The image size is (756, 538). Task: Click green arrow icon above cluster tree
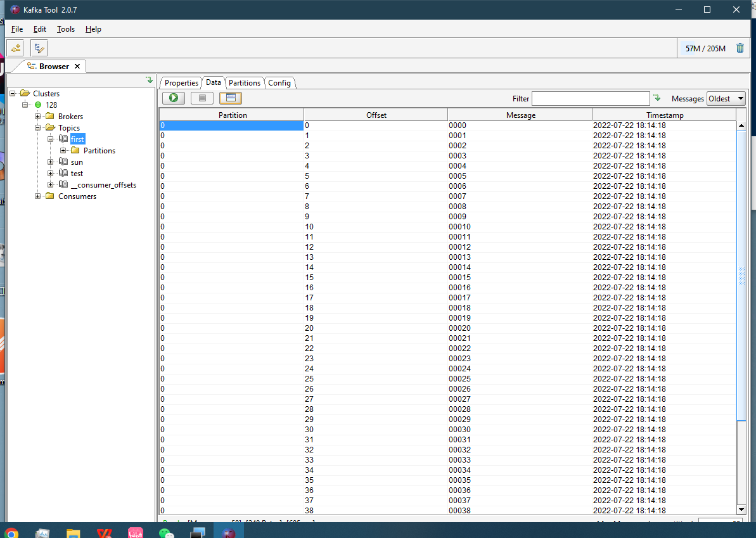pos(149,80)
